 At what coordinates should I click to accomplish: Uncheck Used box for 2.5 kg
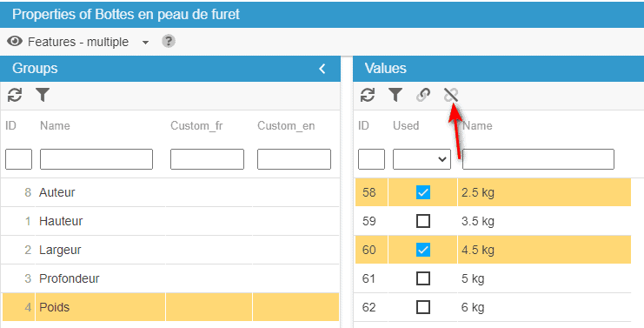(x=423, y=192)
